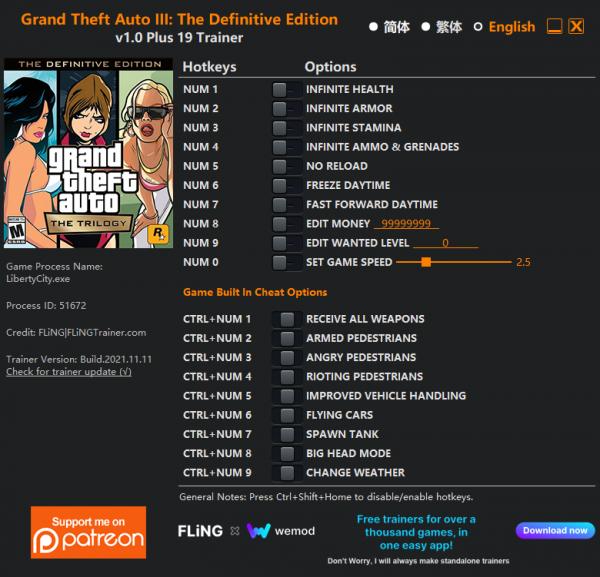Activate Flying Cars cheat button

click(287, 415)
